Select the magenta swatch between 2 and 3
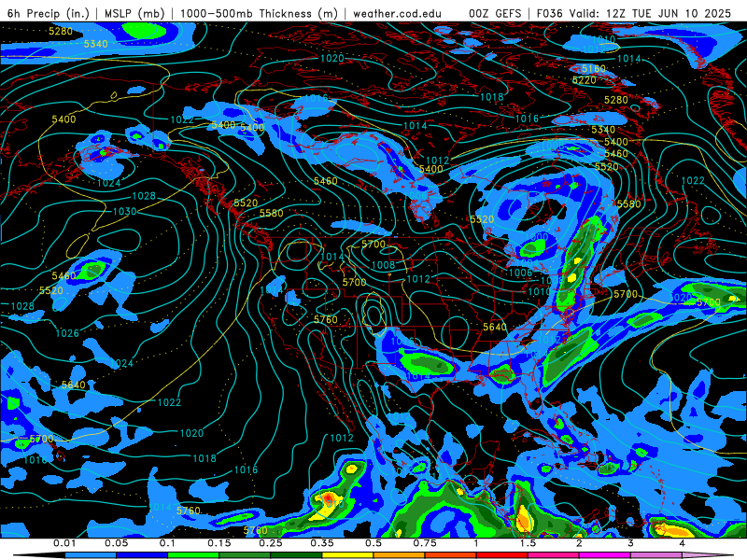 [x=605, y=555]
